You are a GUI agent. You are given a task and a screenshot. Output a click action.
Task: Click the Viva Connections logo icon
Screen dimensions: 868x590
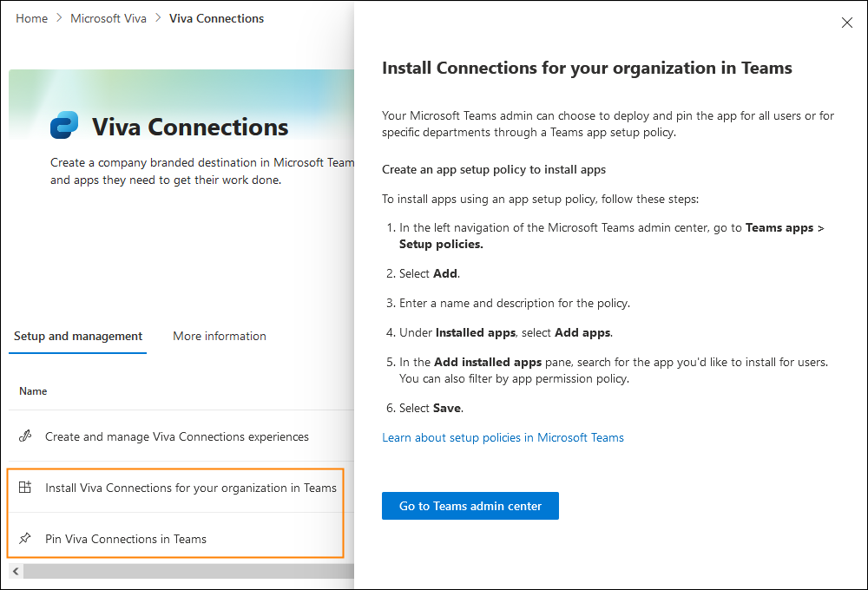(x=64, y=125)
